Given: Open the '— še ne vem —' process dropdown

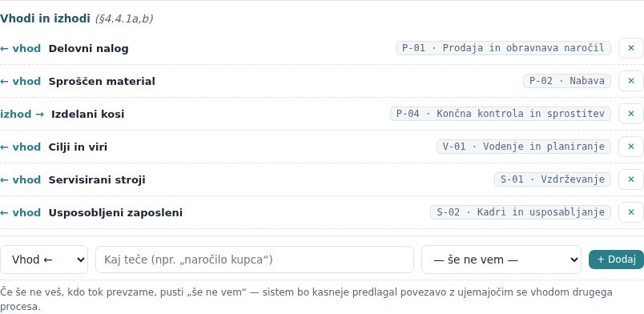Looking at the screenshot, I should (501, 260).
